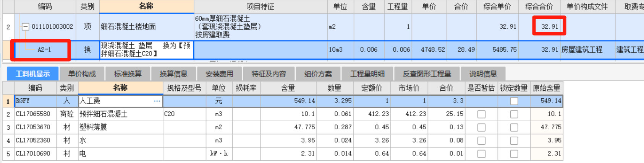Click the 细石混凝土楼地面 name cell
Image resolution: width=644 pixels, height=163 pixels.
point(147,27)
